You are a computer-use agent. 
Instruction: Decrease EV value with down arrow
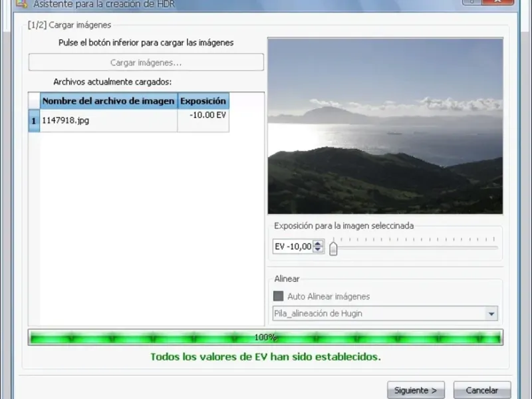tap(318, 249)
